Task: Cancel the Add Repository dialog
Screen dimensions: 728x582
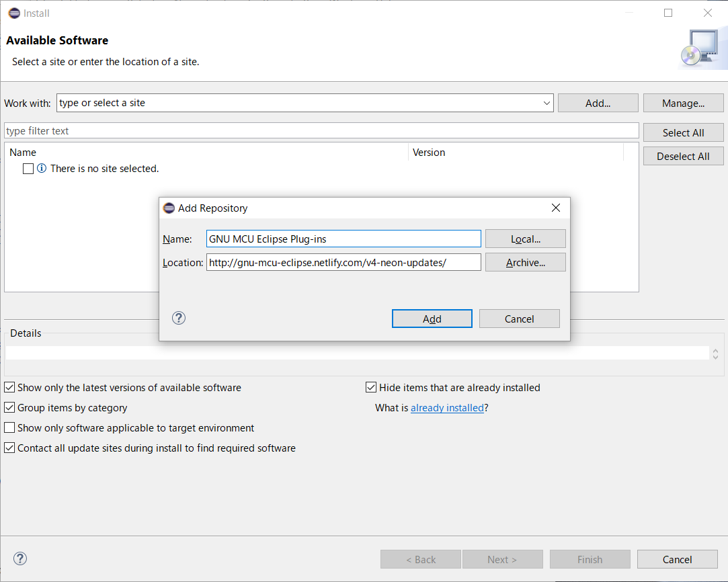Action: coord(519,318)
